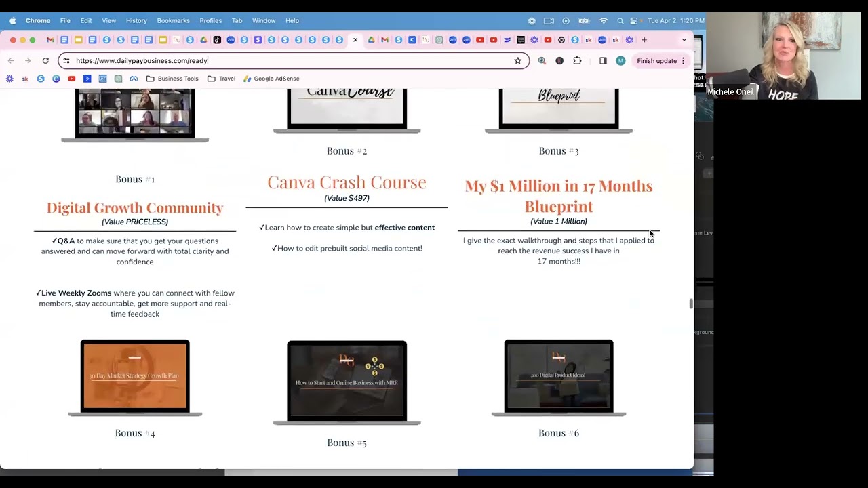Open a new tab with plus button
The image size is (868, 488).
coord(644,40)
